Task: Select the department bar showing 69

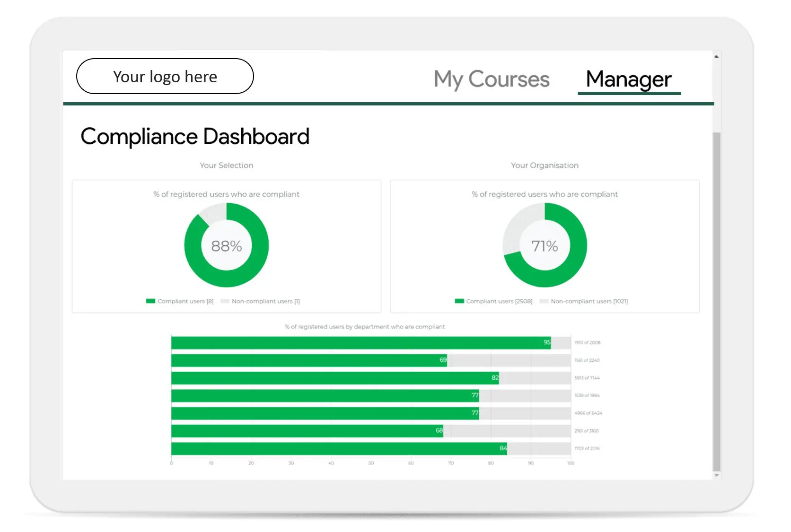Action: click(x=309, y=360)
